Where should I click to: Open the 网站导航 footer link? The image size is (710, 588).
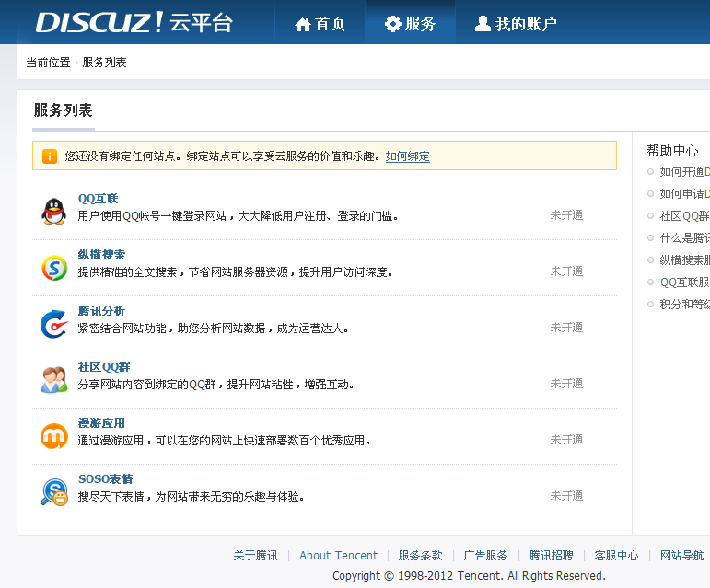[682, 556]
